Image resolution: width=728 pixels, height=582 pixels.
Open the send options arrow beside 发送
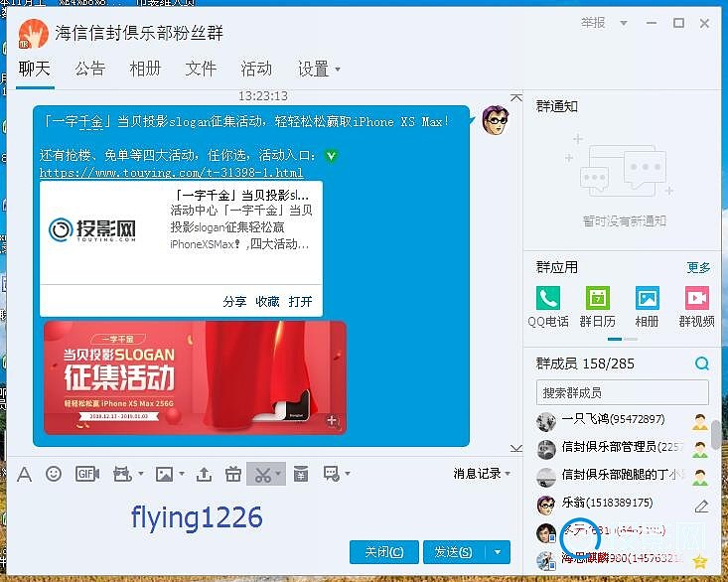pos(498,552)
